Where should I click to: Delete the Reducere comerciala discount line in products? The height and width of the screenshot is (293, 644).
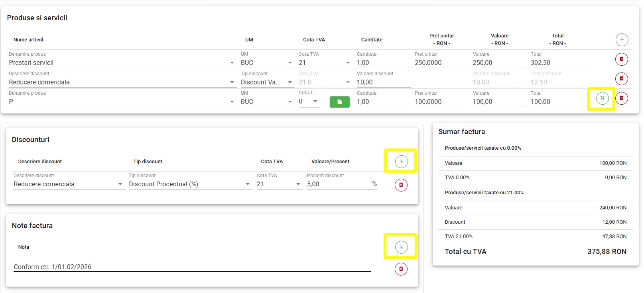[x=621, y=79]
